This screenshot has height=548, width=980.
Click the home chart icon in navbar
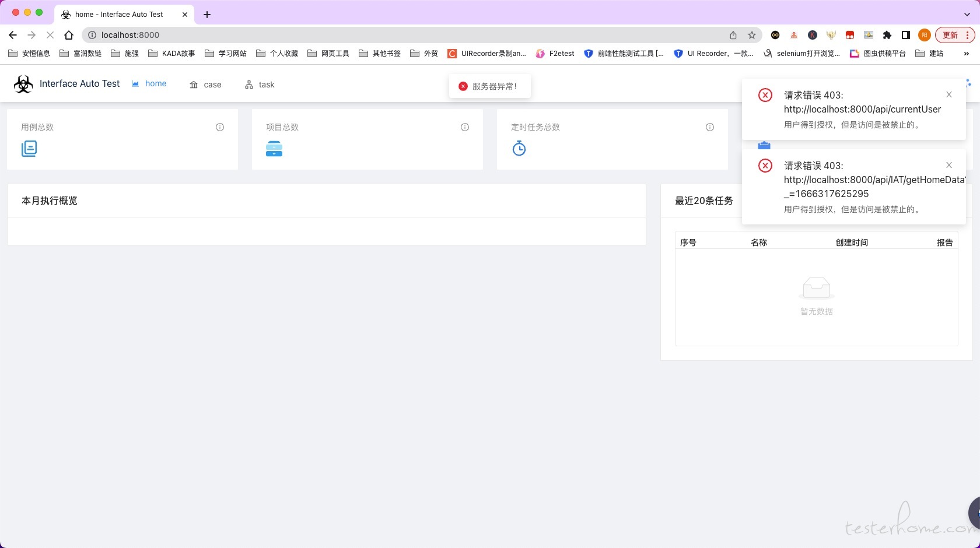point(135,84)
